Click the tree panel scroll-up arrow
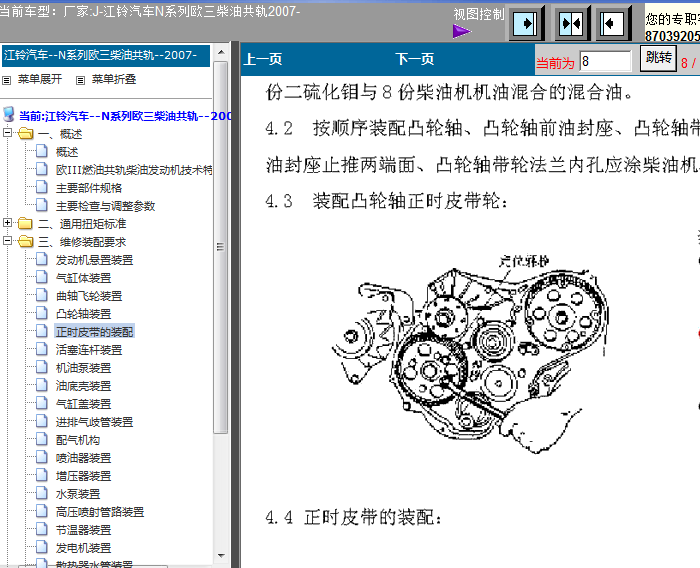 221,52
